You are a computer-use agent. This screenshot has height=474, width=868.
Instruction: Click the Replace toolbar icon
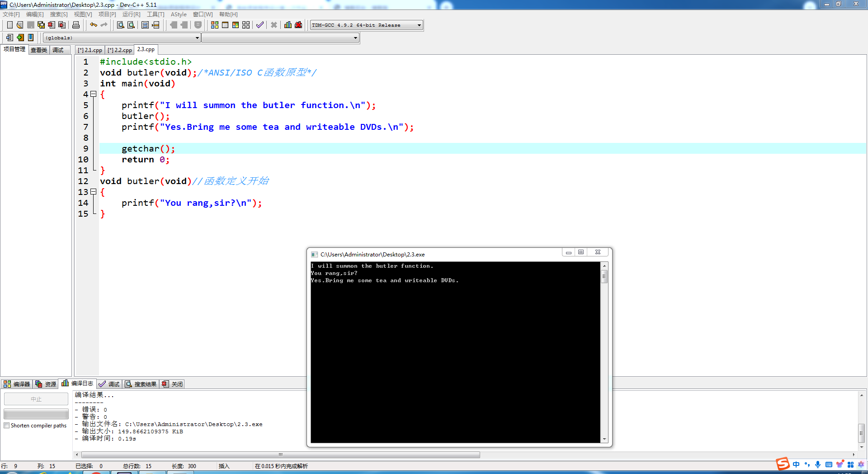coord(131,25)
